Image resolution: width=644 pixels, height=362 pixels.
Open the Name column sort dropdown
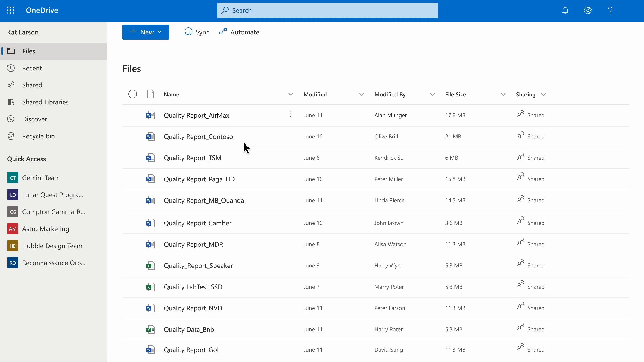(291, 94)
